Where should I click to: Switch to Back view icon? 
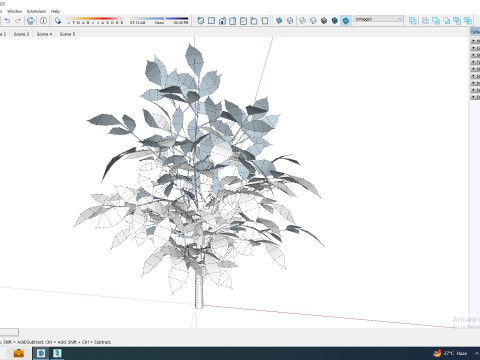pos(243,21)
